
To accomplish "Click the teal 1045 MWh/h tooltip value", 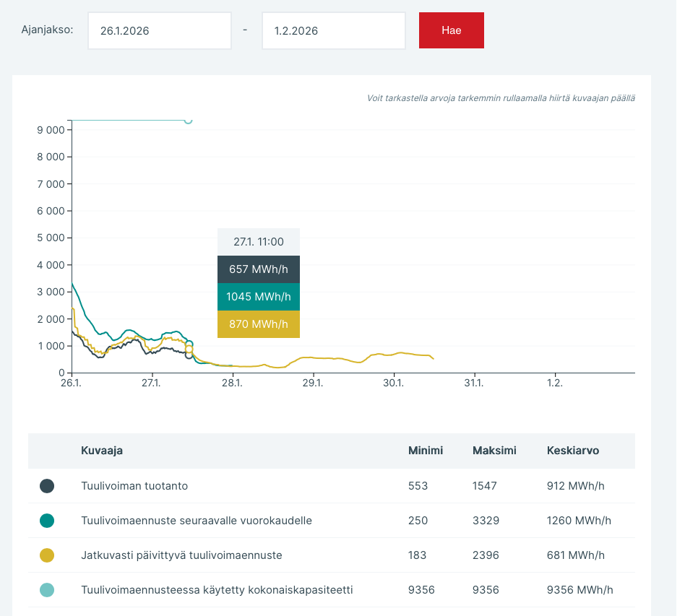I will pyautogui.click(x=259, y=297).
